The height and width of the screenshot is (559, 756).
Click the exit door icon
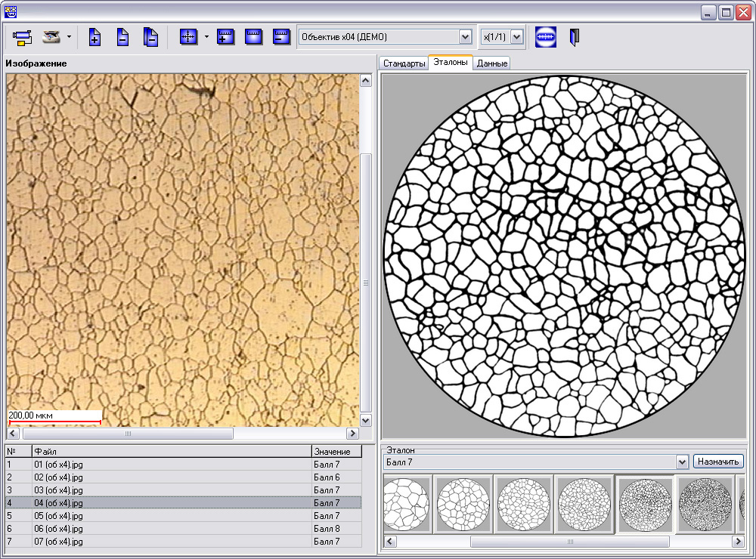click(574, 37)
